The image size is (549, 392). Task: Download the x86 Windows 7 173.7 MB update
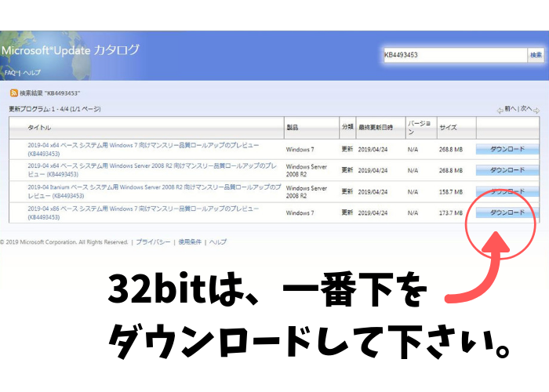coord(507,212)
